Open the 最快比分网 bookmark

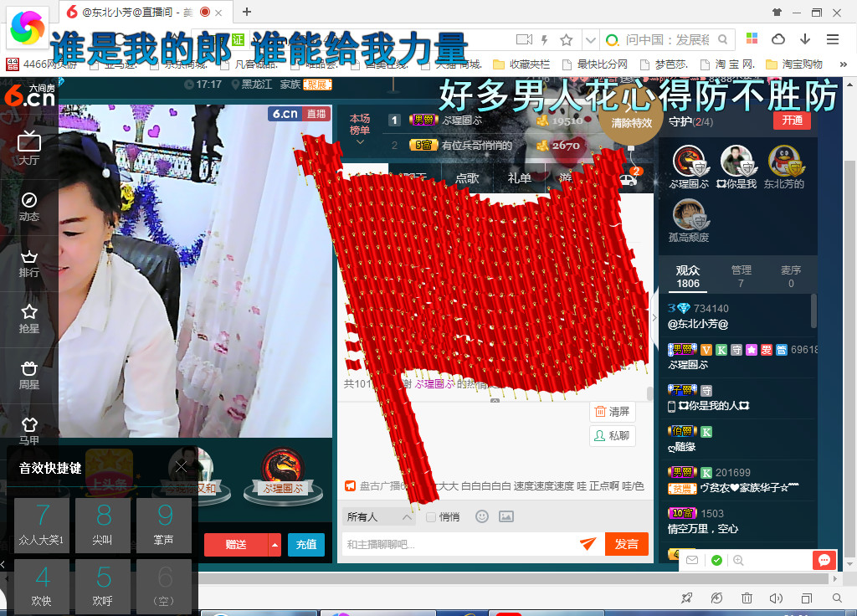click(595, 64)
